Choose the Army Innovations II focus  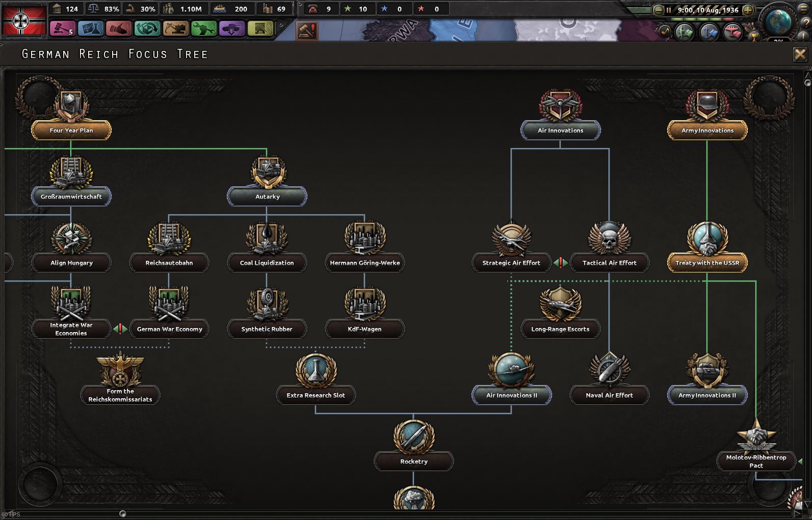707,395
